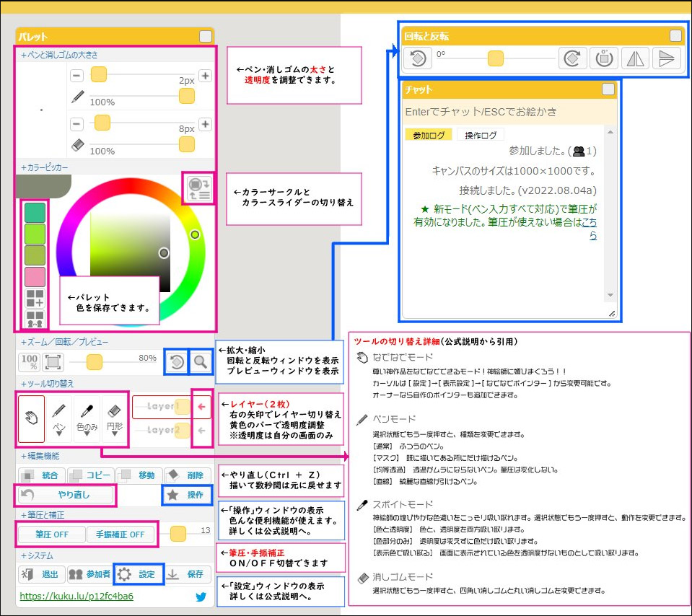The height and width of the screenshot is (616, 692).
Task: Click the eraser size minus button
Action: 76,124
